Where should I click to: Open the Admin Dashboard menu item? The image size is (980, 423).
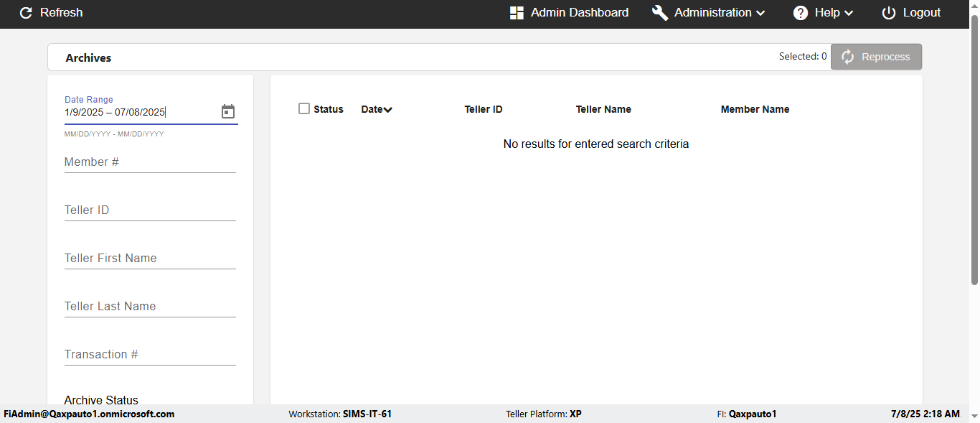coord(579,13)
